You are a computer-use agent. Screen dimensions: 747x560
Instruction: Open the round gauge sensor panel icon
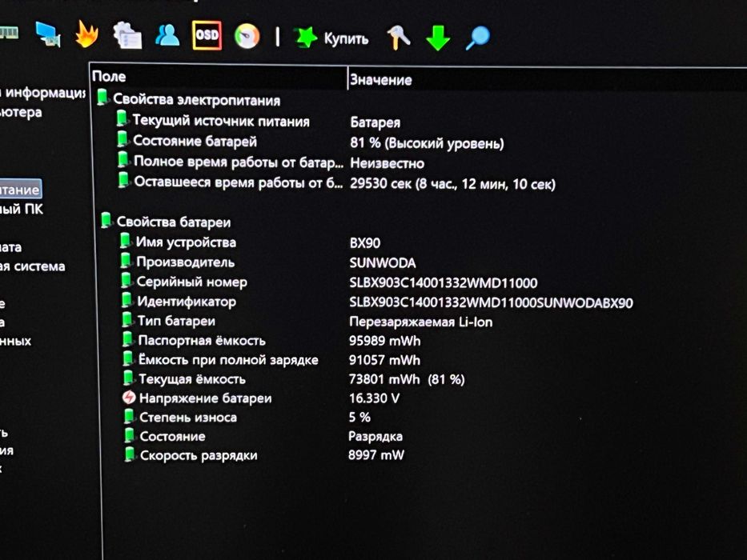pyautogui.click(x=247, y=36)
